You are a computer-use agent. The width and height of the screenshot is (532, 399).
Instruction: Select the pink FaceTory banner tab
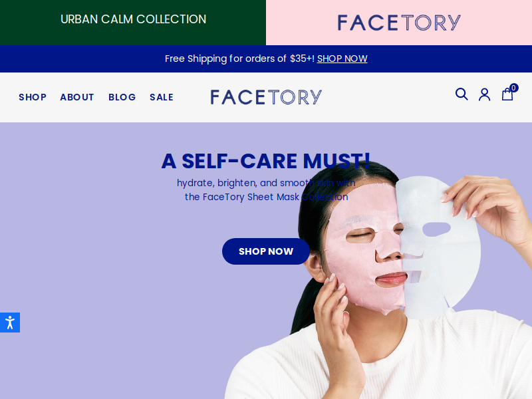click(399, 23)
